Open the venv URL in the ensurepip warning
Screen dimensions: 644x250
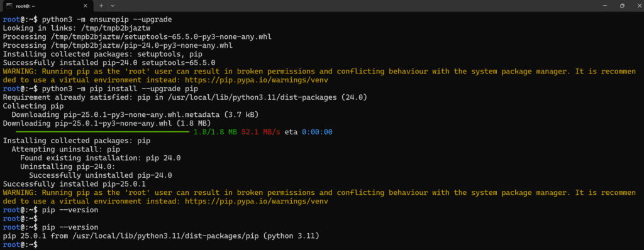[257, 80]
